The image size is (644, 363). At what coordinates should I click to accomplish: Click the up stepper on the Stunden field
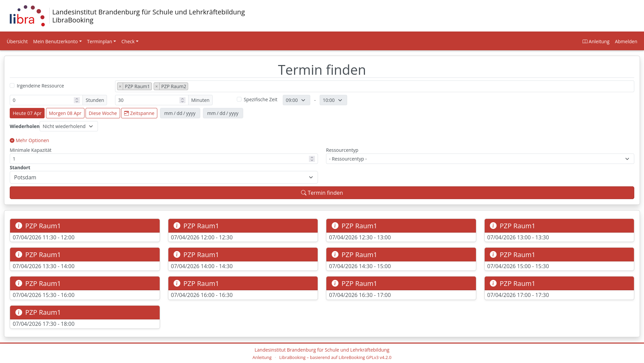pyautogui.click(x=77, y=98)
